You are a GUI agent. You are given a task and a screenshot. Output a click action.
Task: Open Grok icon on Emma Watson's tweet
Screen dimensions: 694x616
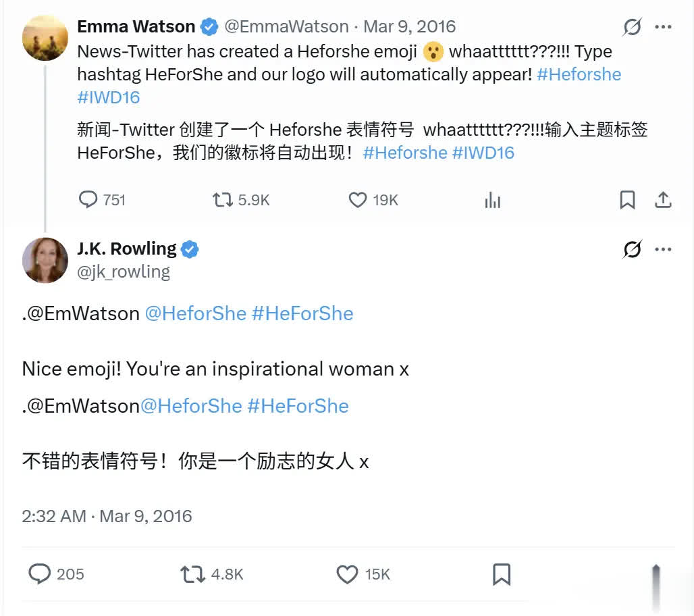click(632, 27)
